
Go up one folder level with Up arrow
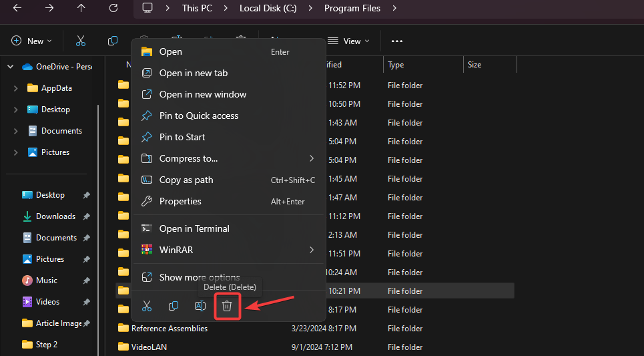[81, 8]
